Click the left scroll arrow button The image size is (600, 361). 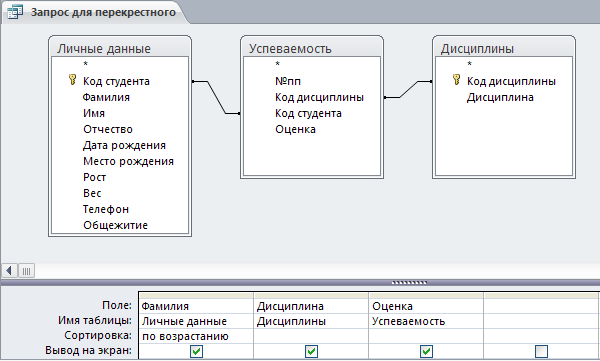(x=9, y=271)
